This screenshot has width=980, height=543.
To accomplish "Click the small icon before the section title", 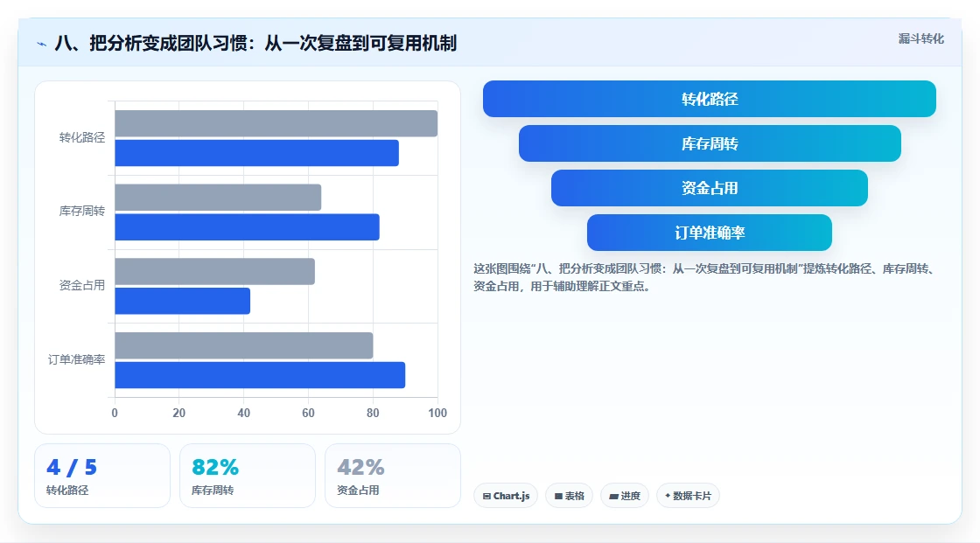I will click(x=42, y=45).
